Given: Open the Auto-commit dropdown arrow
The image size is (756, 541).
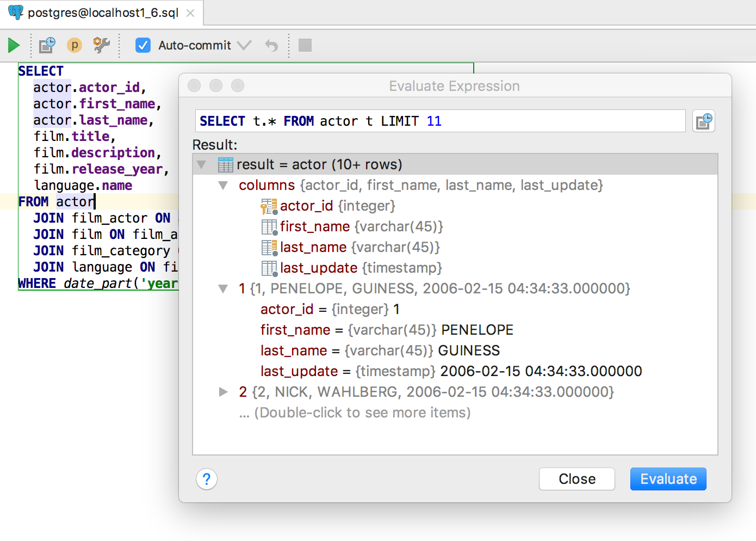Looking at the screenshot, I should point(244,45).
